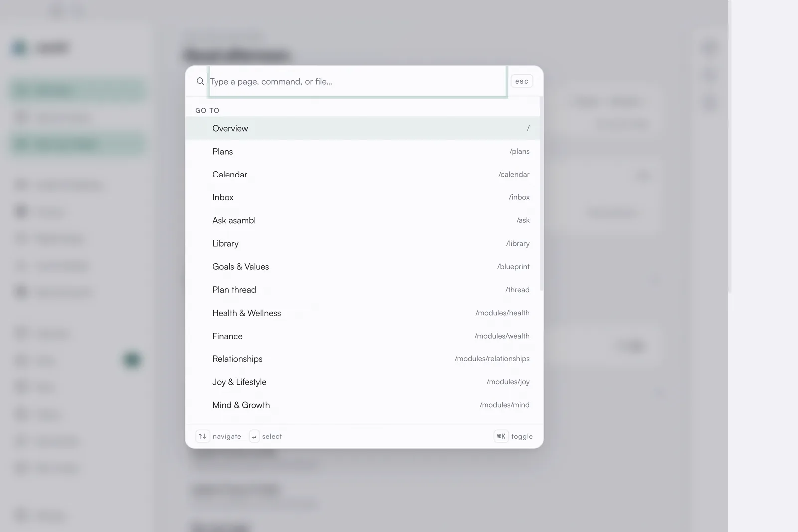Screen dimensions: 798x532
Task: Click the /modules/relationships path text
Action: pos(492,359)
